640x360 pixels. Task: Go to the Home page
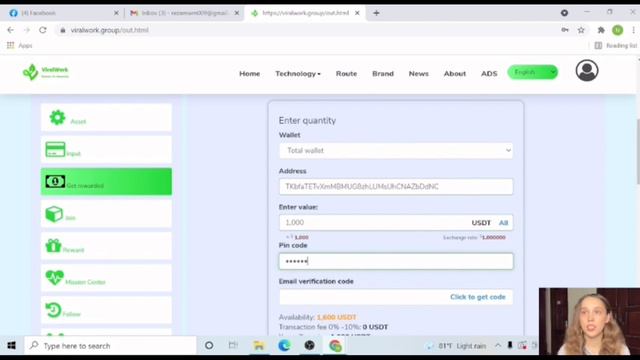(x=249, y=74)
